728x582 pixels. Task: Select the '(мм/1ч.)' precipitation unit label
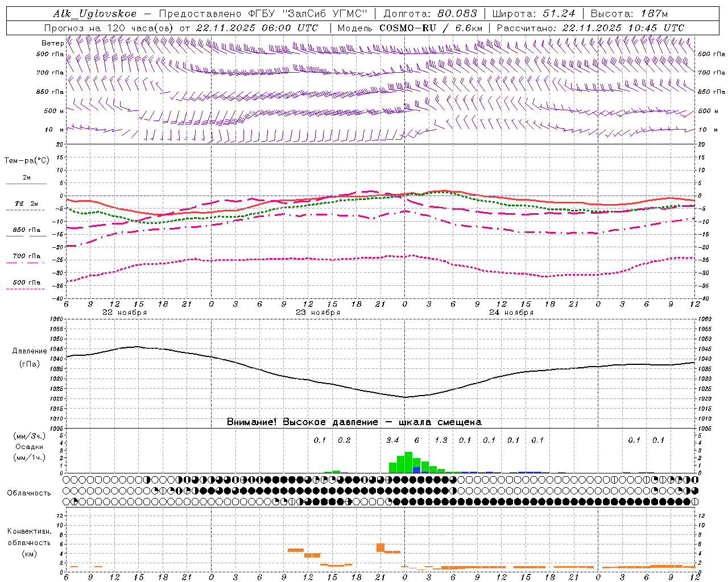[28, 458]
